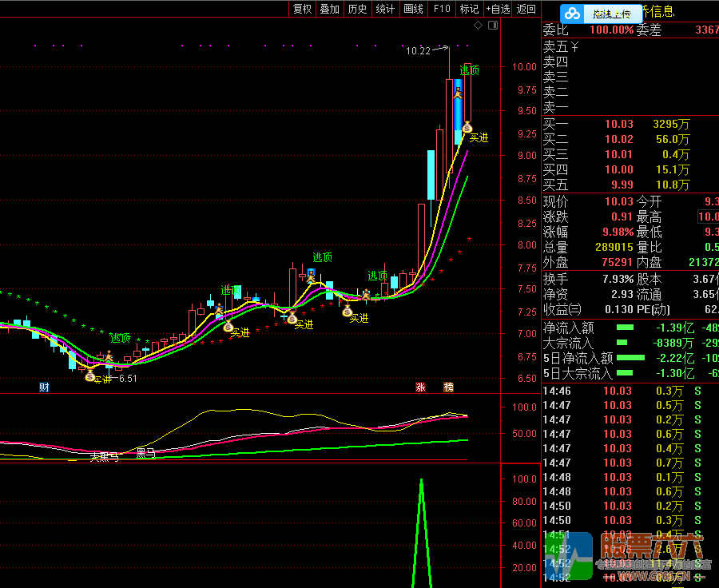This screenshot has height=588, width=719.
Task: Click the 大黑马 indicator label
Action: click(x=104, y=456)
